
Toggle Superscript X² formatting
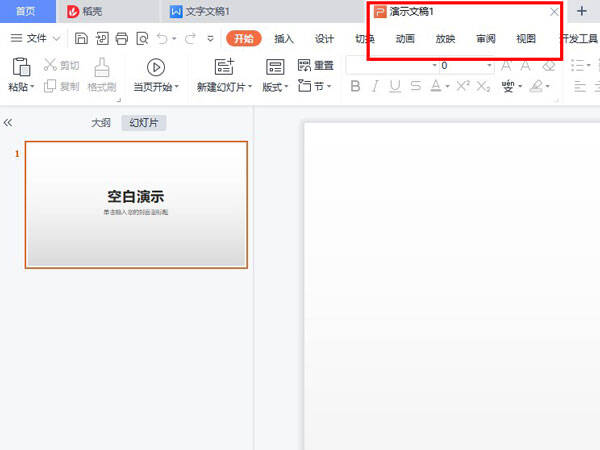(463, 86)
